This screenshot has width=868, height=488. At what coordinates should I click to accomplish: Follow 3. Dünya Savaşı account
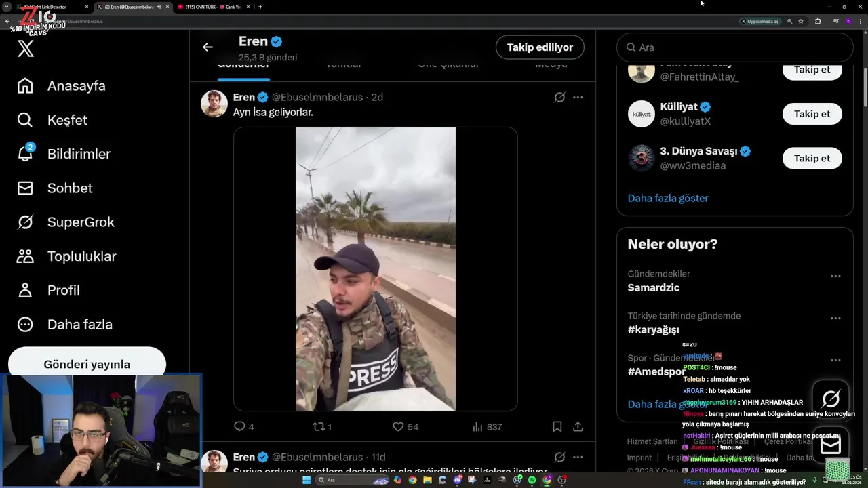[812, 158]
